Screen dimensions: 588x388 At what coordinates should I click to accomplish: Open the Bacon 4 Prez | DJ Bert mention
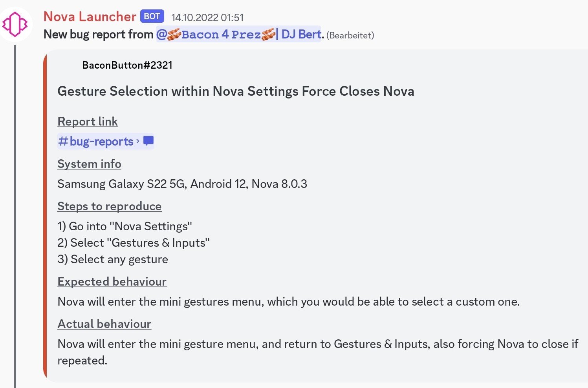click(239, 35)
